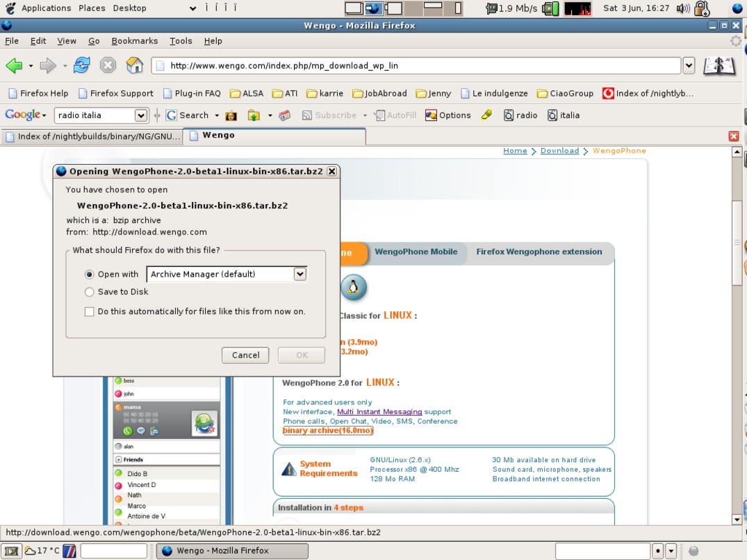Screen dimensions: 747x560
Task: Click the Subscribe feed button
Action: click(329, 115)
